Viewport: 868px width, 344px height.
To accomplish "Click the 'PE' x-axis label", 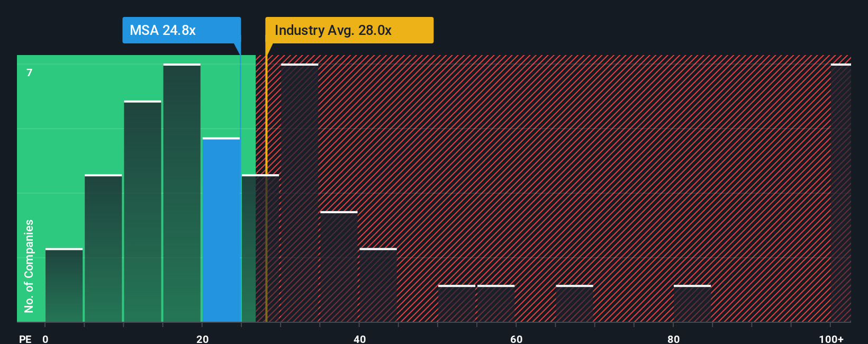I will (x=25, y=339).
